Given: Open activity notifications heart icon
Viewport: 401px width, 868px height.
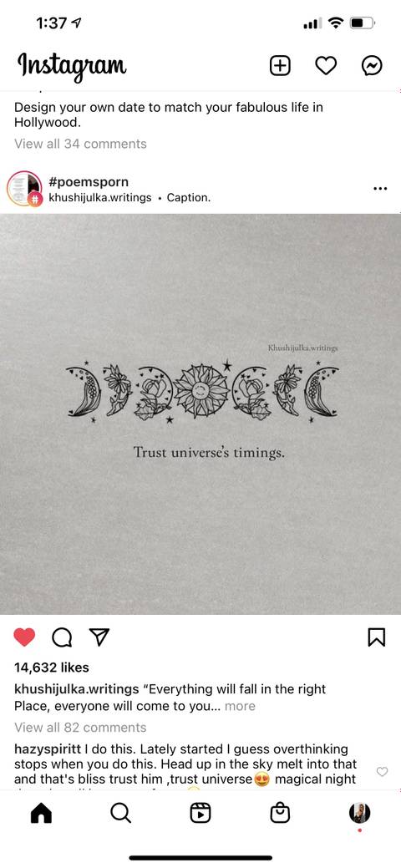Looking at the screenshot, I should [x=326, y=66].
